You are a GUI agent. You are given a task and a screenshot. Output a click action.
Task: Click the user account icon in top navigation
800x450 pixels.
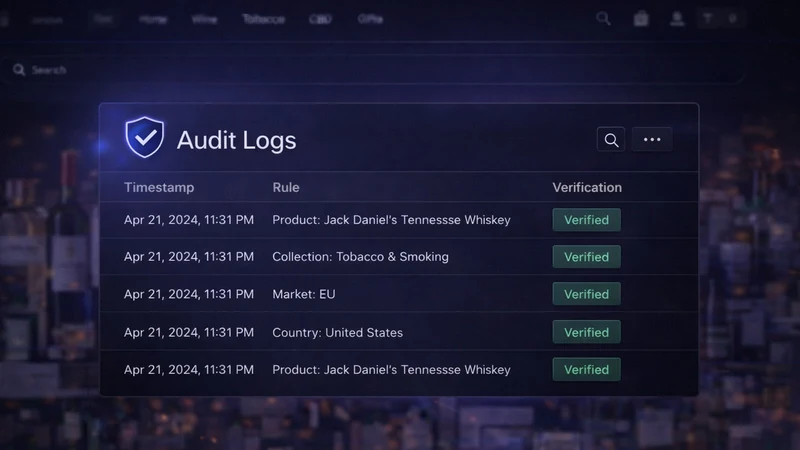tap(677, 19)
